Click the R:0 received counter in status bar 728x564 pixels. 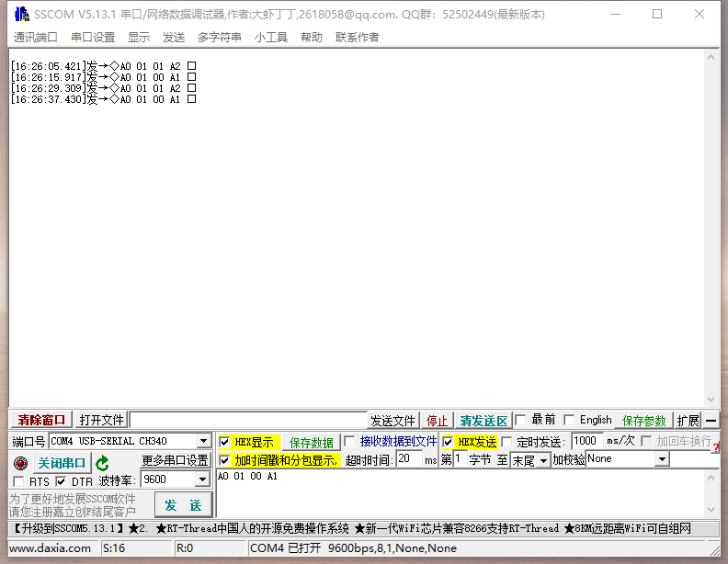(x=185, y=548)
